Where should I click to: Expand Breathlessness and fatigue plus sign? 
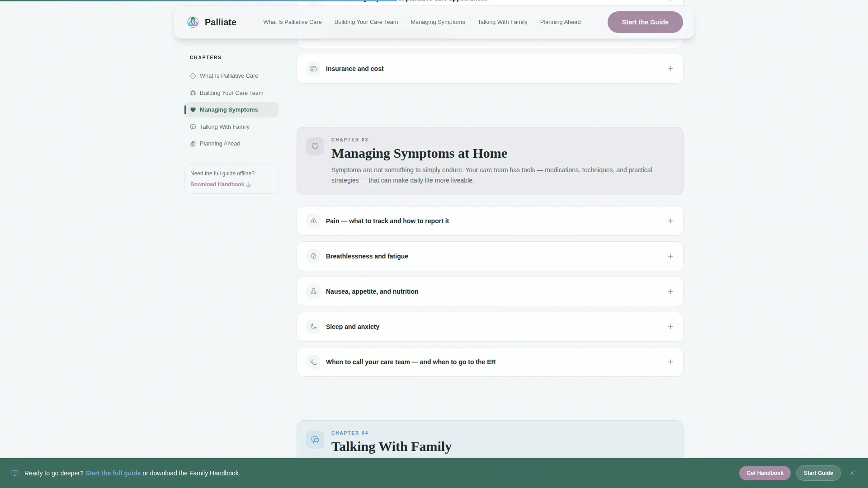pos(670,256)
